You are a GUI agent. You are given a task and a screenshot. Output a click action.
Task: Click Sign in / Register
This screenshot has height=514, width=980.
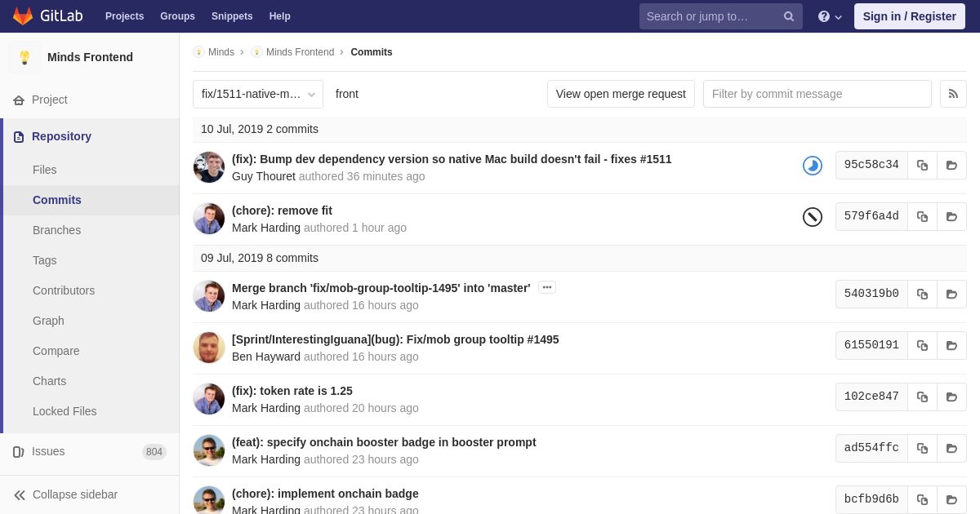pos(910,16)
